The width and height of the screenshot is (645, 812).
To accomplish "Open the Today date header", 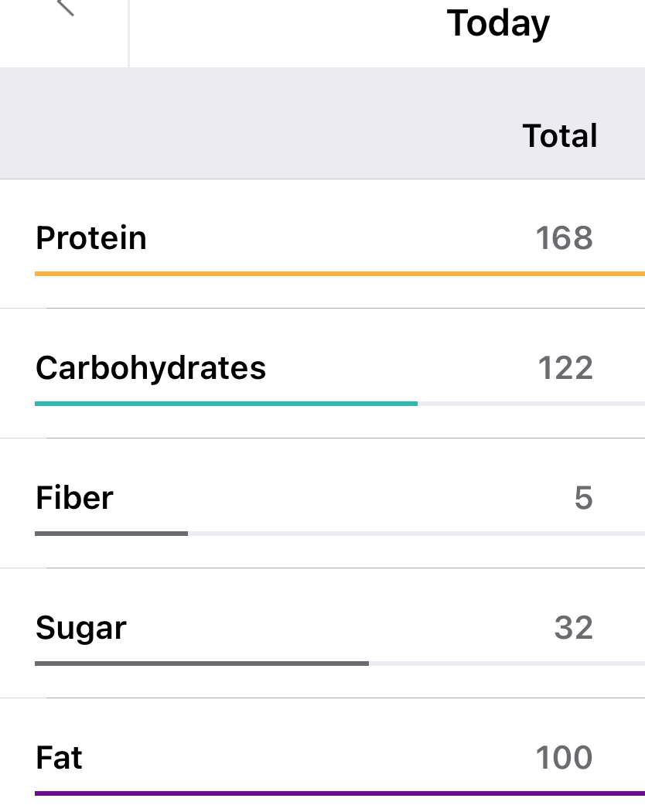I will [498, 23].
